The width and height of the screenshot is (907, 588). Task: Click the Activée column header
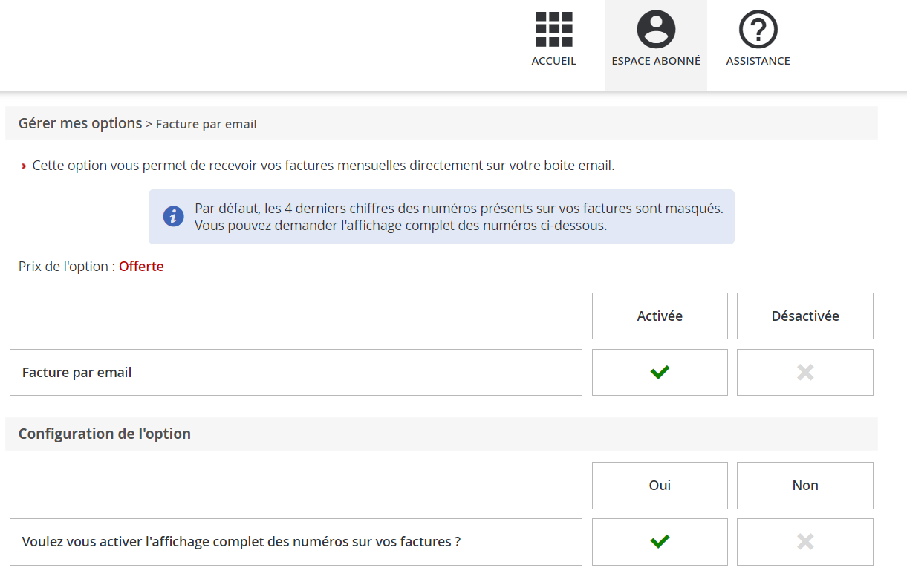pos(660,316)
